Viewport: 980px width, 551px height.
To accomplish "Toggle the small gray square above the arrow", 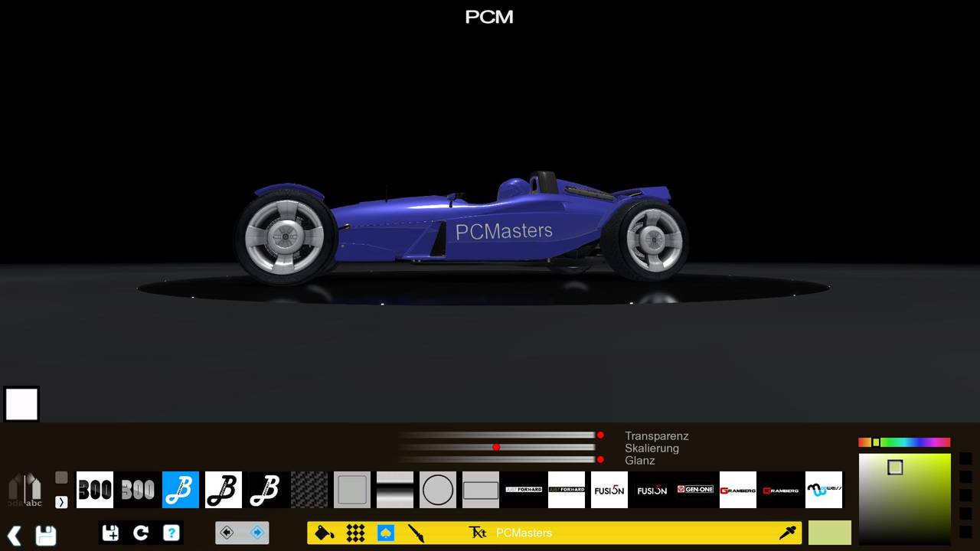I will coord(61,478).
